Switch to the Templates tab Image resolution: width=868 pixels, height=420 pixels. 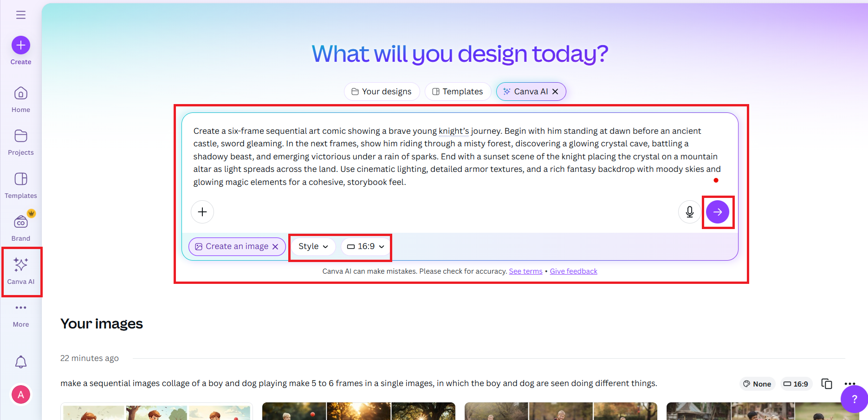(457, 92)
